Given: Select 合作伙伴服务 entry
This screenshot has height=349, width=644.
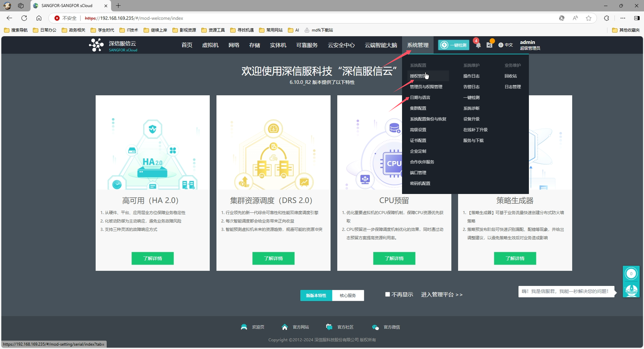Looking at the screenshot, I should point(422,162).
